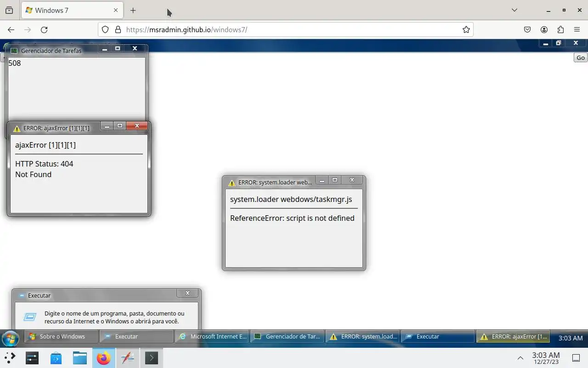Click the Run icon inside Executar dialog
The width and height of the screenshot is (588, 368).
pyautogui.click(x=30, y=317)
